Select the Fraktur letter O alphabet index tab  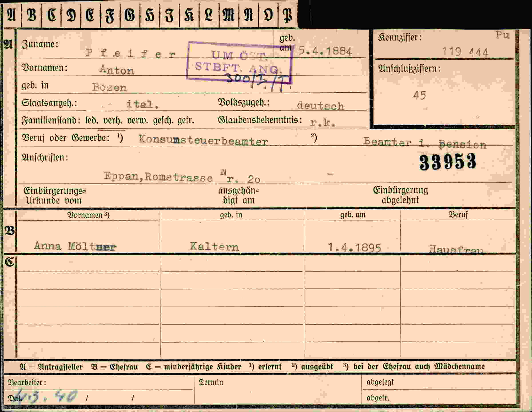pyautogui.click(x=268, y=15)
